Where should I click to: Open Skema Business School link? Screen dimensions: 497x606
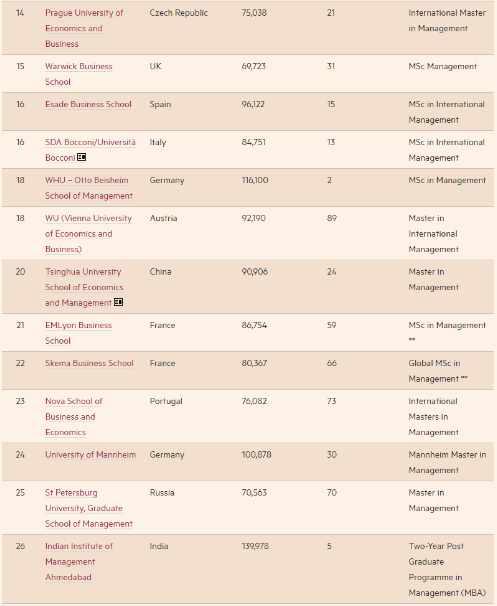click(89, 363)
